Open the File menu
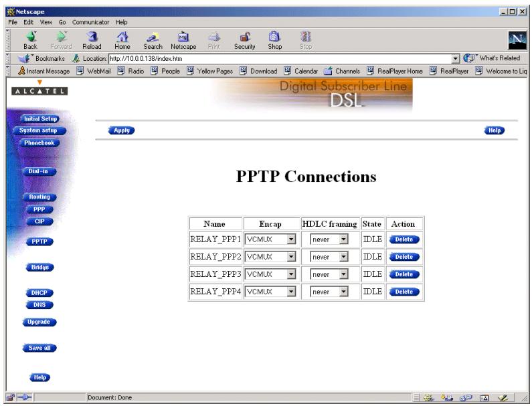Viewport: 532px width, 406px height. (x=13, y=22)
